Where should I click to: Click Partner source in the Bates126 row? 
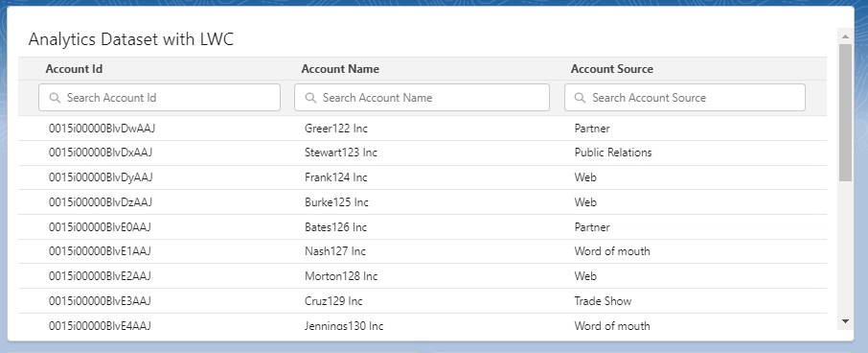click(592, 227)
